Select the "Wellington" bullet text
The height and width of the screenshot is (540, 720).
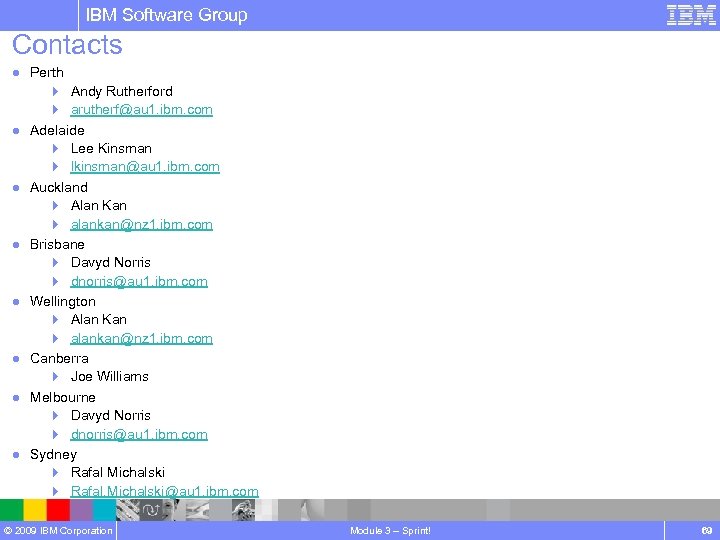tap(62, 302)
